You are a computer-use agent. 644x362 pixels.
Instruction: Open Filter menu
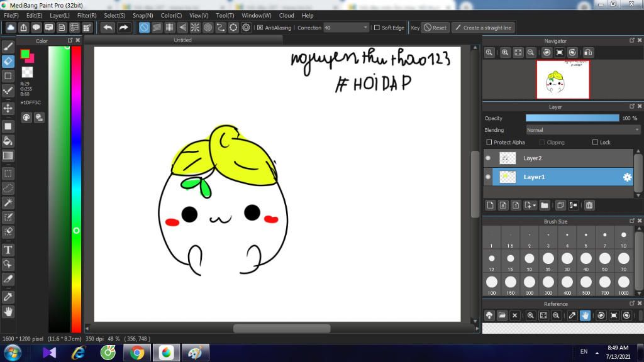click(x=87, y=15)
